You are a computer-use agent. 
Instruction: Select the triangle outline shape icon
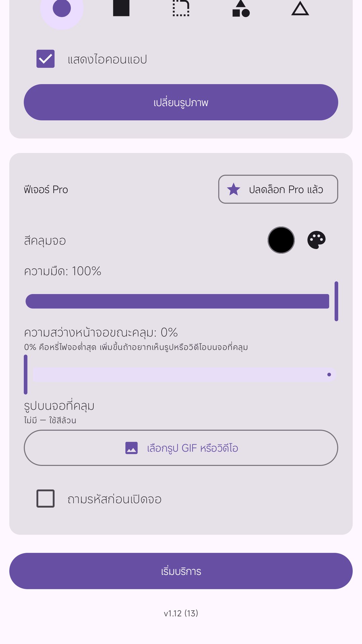300,8
